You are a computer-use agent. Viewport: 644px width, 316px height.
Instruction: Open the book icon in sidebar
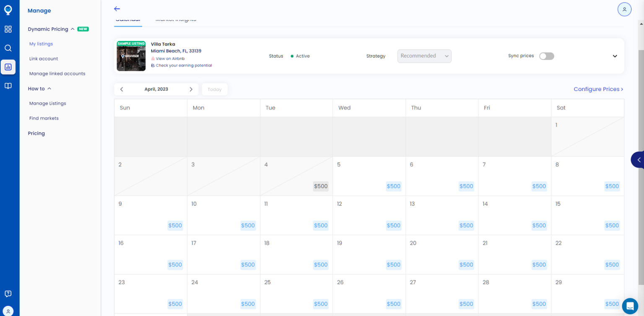(x=8, y=86)
